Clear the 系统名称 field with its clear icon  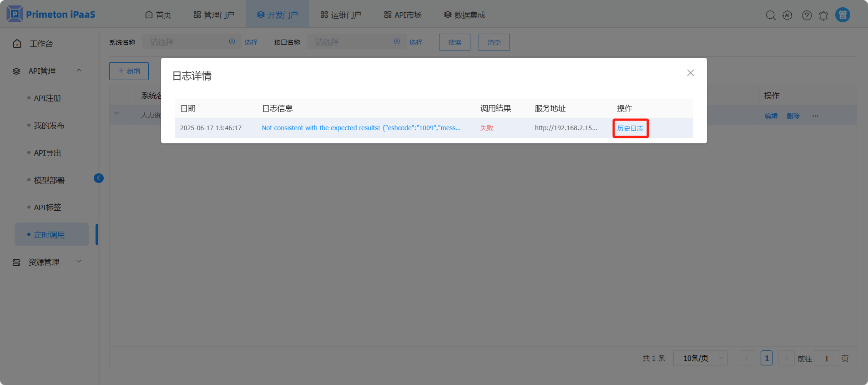[x=232, y=42]
